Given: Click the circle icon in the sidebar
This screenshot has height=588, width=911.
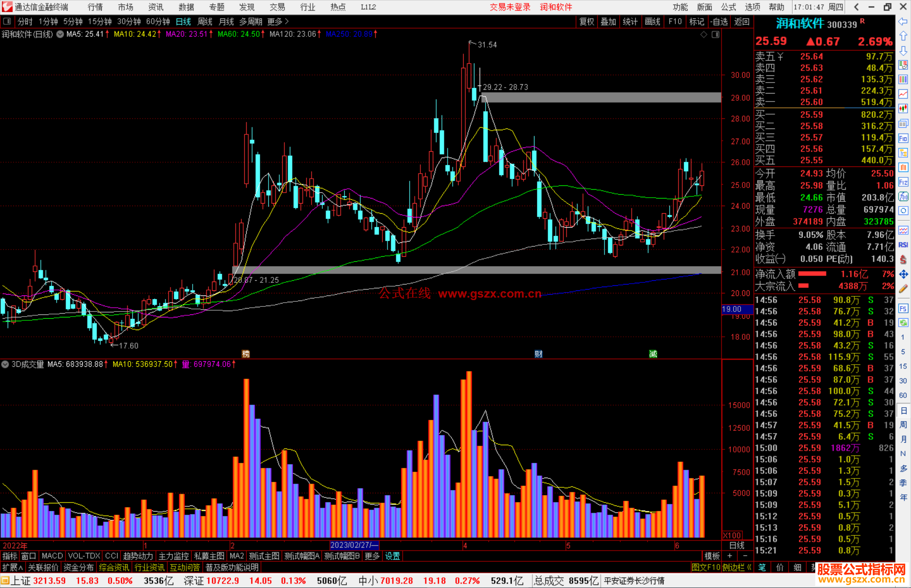Looking at the screenshot, I should click(x=903, y=210).
